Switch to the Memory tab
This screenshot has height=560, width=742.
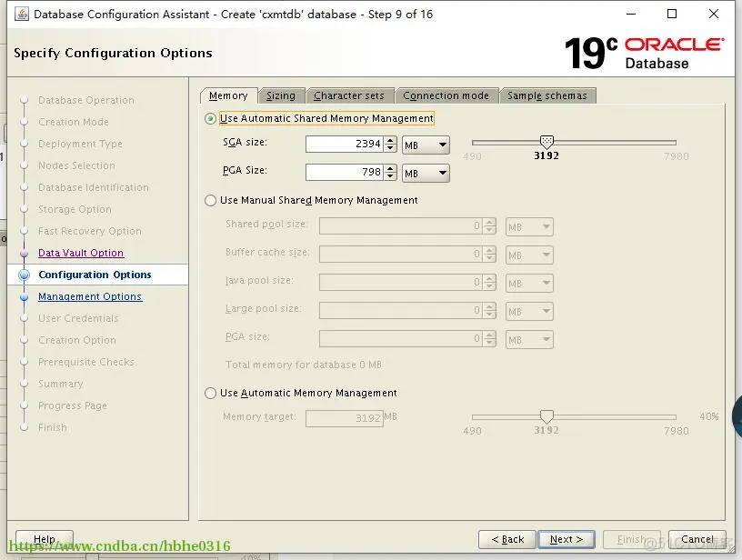(x=228, y=95)
